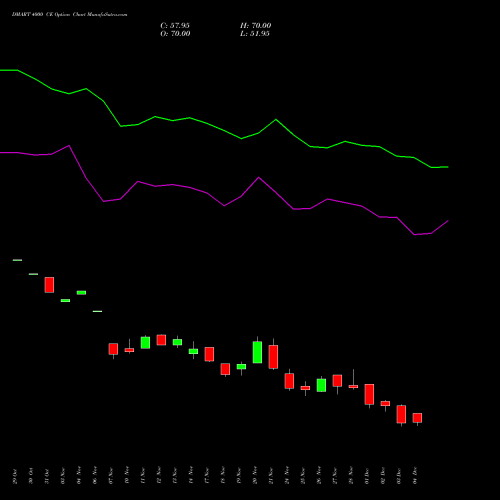This screenshot has width=500, height=500.
Task: Select the red candlestick for 31 Oct
Action: 49,285
